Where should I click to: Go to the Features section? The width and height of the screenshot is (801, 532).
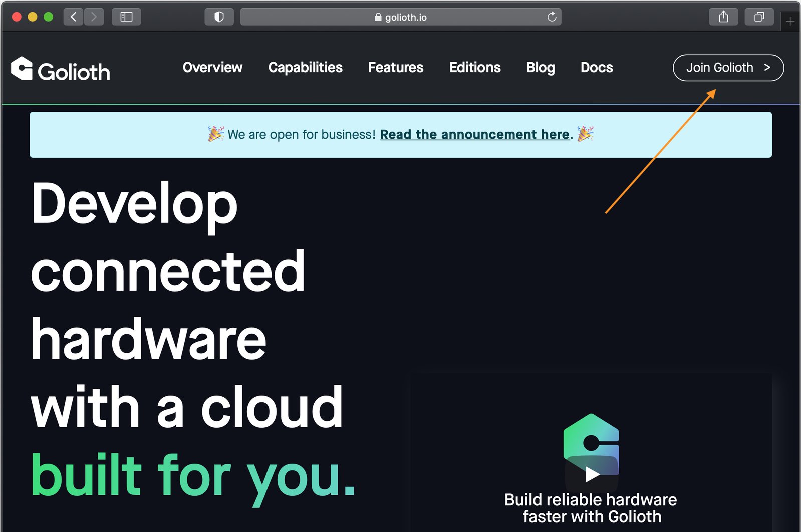pos(396,67)
